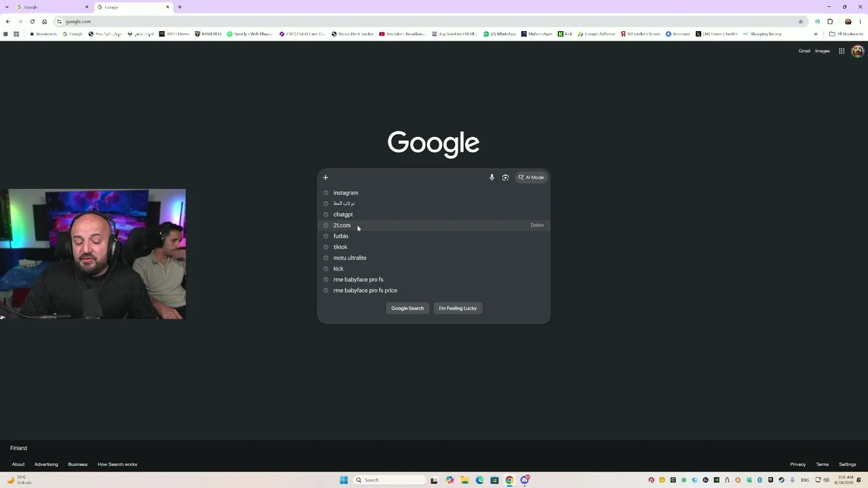The width and height of the screenshot is (868, 488).
Task: Open the Advertising footer link
Action: (46, 464)
